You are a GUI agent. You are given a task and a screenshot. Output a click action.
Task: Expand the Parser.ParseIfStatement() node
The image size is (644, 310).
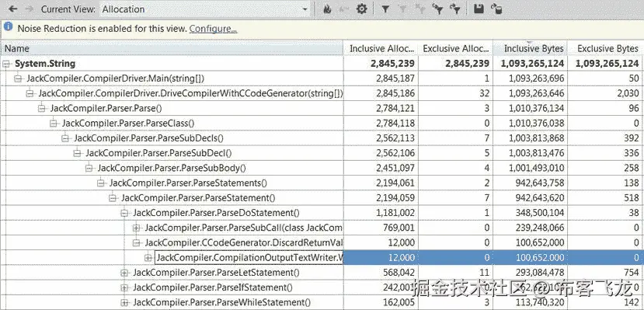[124, 287]
